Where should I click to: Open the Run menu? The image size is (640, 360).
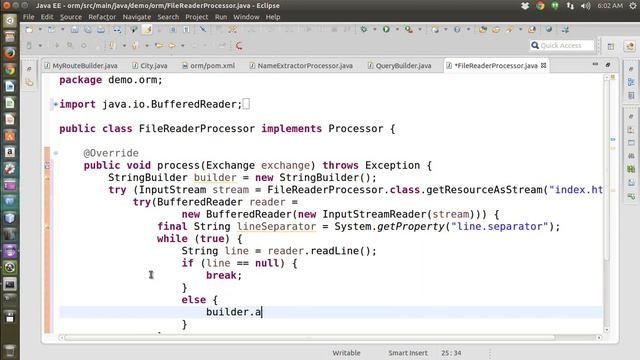pos(221,17)
